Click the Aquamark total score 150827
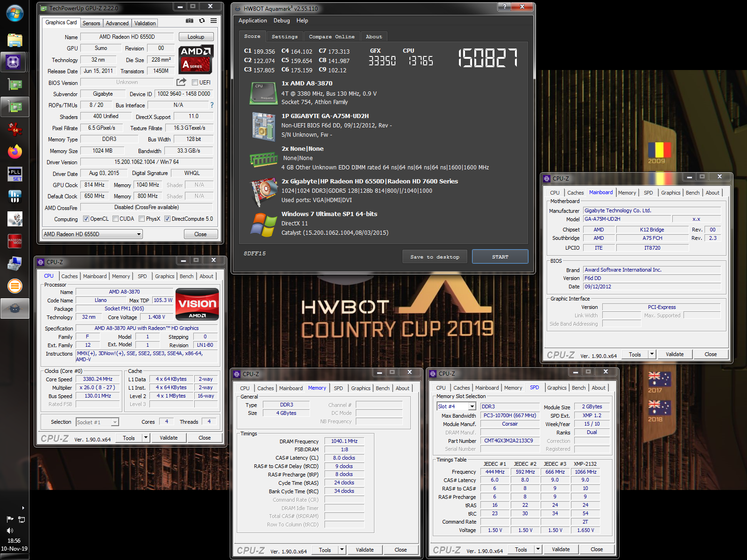Viewport: 747px width, 560px height. pos(487,58)
